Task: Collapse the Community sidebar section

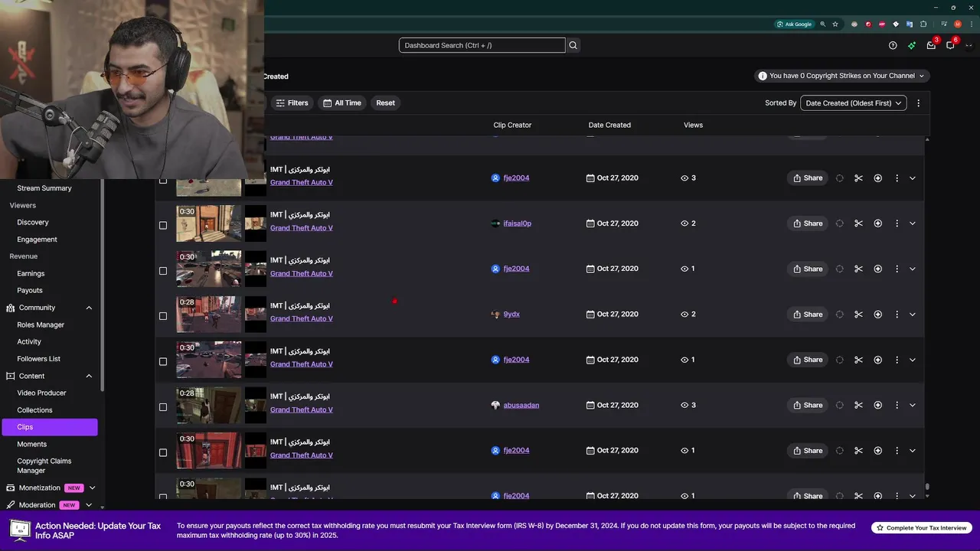Action: (89, 308)
